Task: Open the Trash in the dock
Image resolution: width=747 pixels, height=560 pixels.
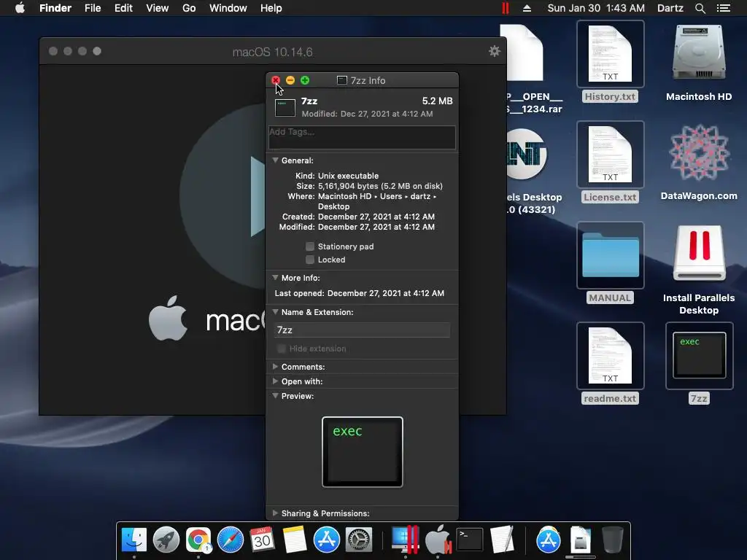Action: coord(612,540)
